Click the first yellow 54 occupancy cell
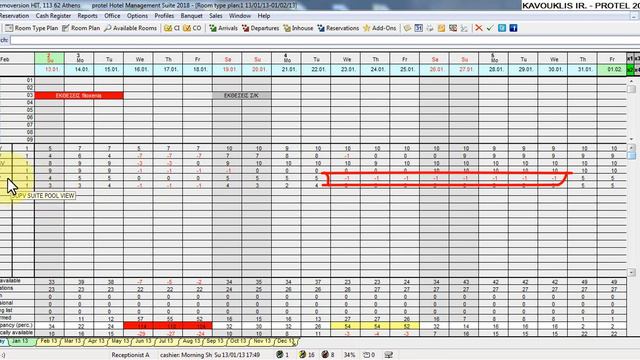The image size is (640, 360). pos(346,326)
